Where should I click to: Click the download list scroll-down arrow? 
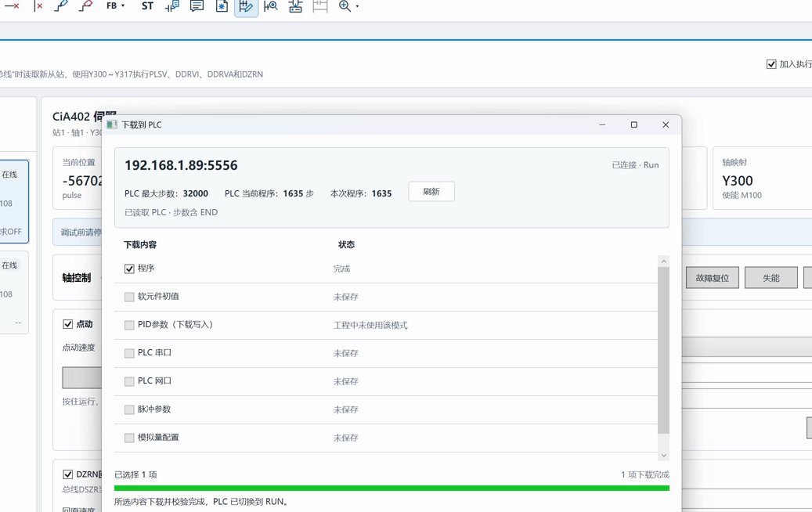(x=663, y=456)
